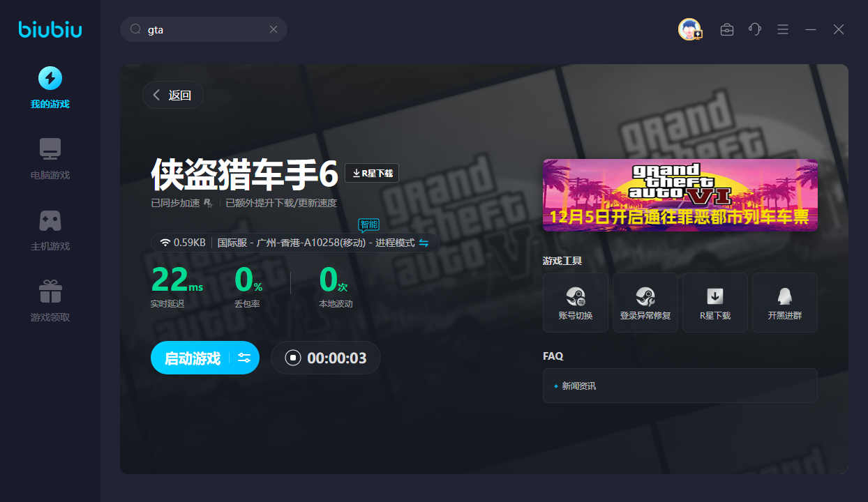The image size is (868, 502).
Task: Open launch settings sliders icon
Action: (244, 358)
